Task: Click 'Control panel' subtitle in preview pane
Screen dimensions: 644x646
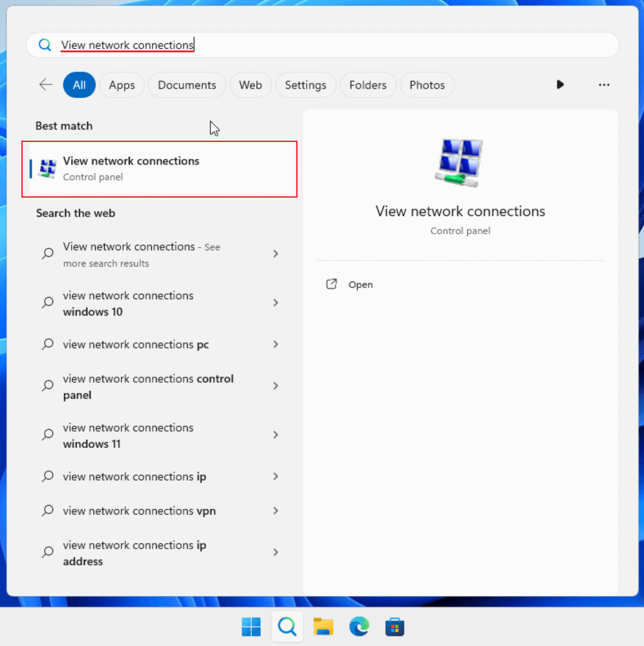Action: click(x=460, y=231)
